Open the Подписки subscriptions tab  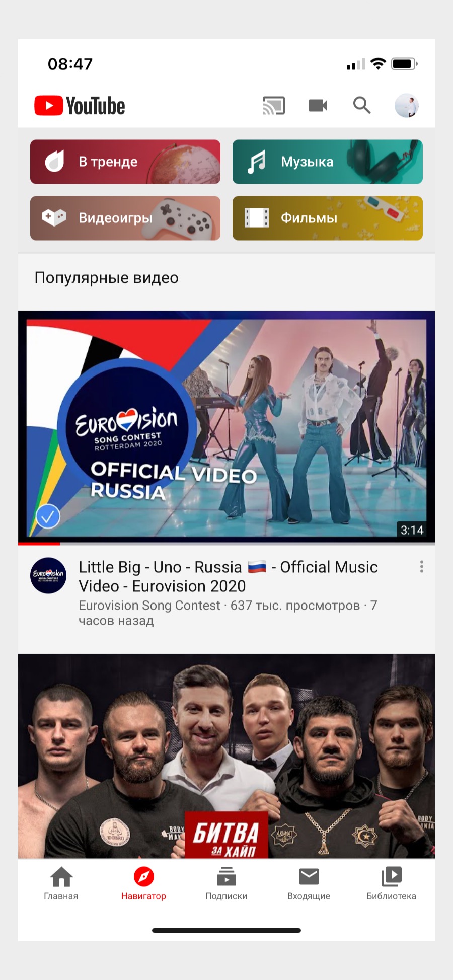(226, 884)
